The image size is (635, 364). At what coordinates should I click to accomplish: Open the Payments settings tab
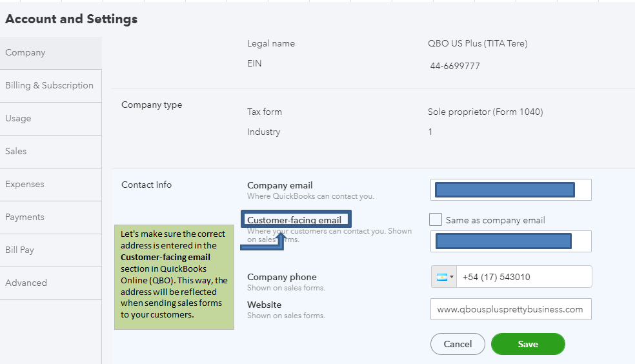tap(50, 217)
